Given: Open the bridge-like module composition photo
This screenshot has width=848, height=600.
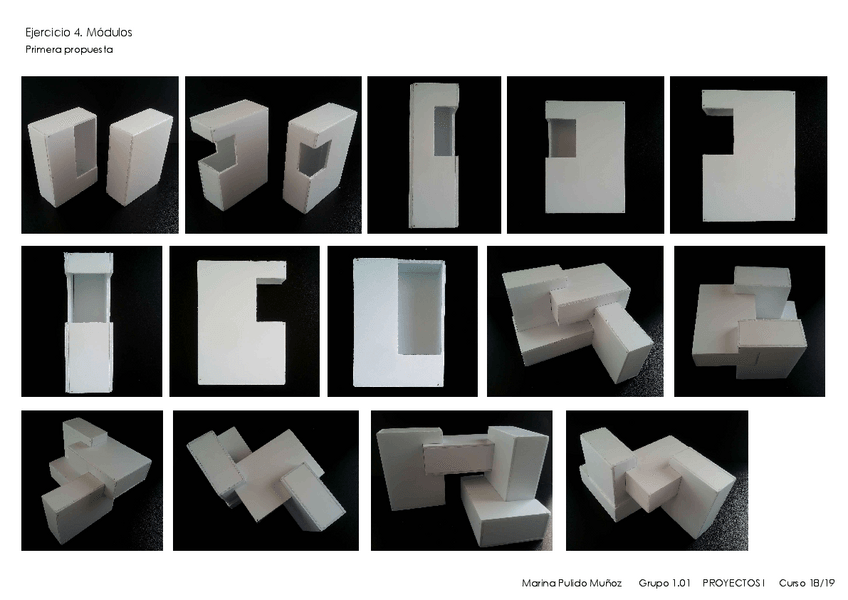Looking at the screenshot, I should (462, 480).
